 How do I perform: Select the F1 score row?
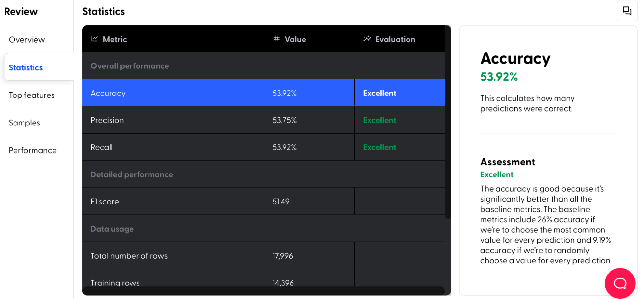click(x=105, y=202)
